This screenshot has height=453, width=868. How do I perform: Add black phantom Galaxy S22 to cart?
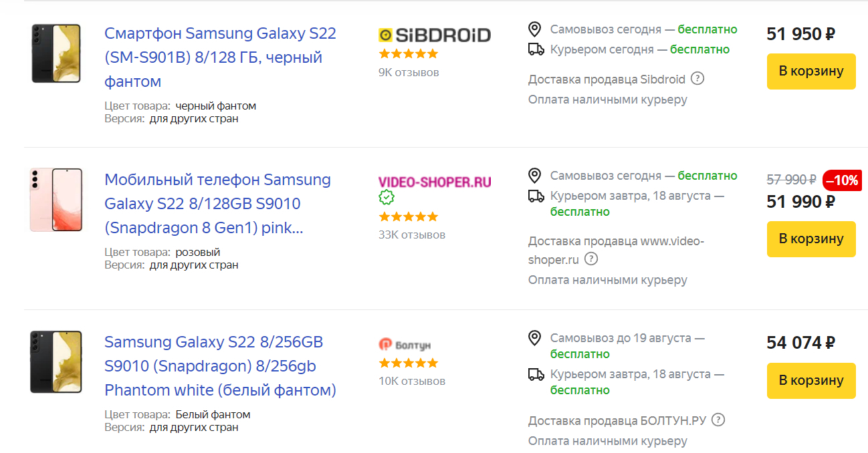pos(810,71)
